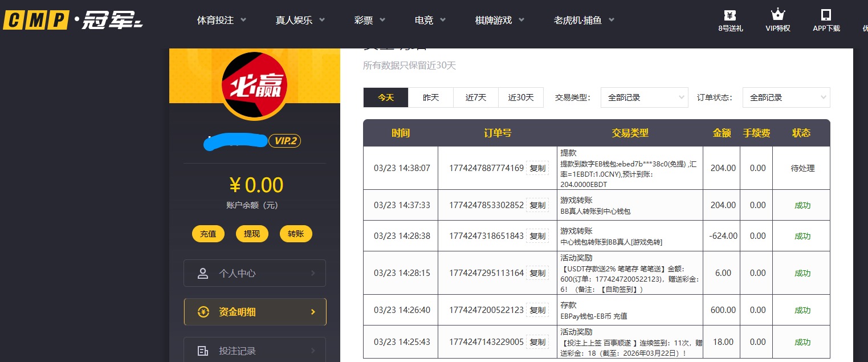Open the 投注记录 document icon
The width and height of the screenshot is (868, 362).
point(203,351)
